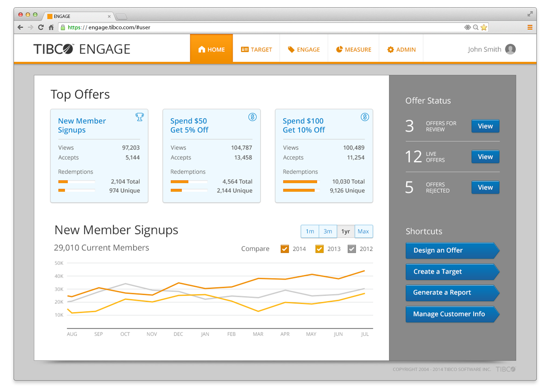Select the 3m time range

point(328,231)
